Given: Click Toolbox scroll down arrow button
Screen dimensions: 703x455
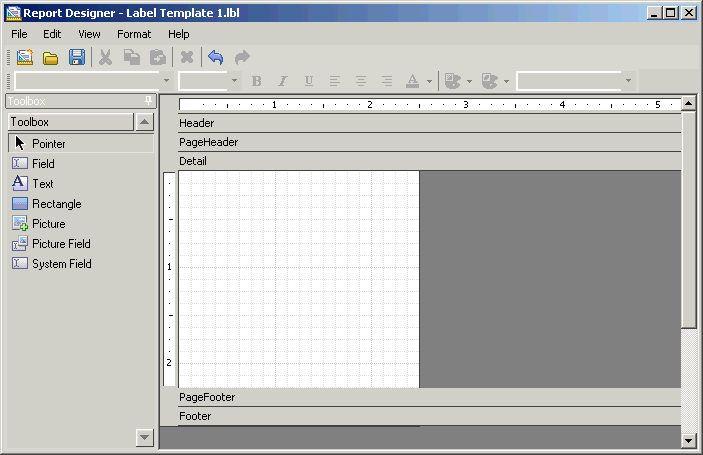Looking at the screenshot, I should click(144, 437).
